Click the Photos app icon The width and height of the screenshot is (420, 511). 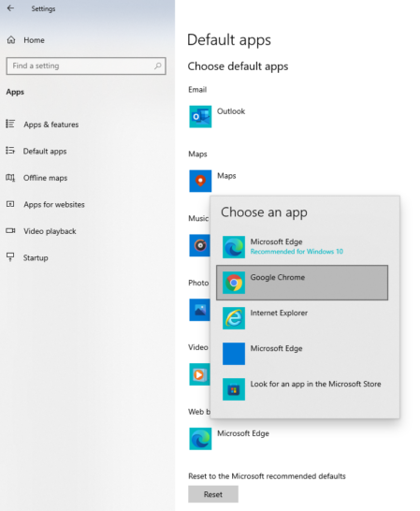pyautogui.click(x=200, y=310)
